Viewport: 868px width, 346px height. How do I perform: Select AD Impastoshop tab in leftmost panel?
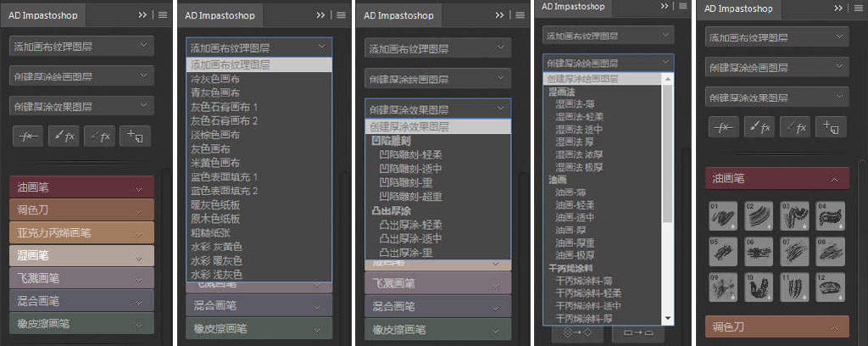[44, 15]
